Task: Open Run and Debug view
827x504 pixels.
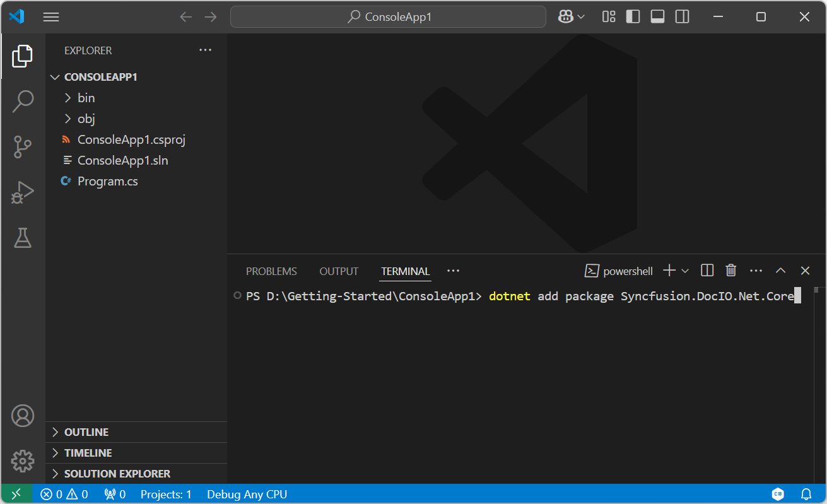Action: (x=23, y=192)
